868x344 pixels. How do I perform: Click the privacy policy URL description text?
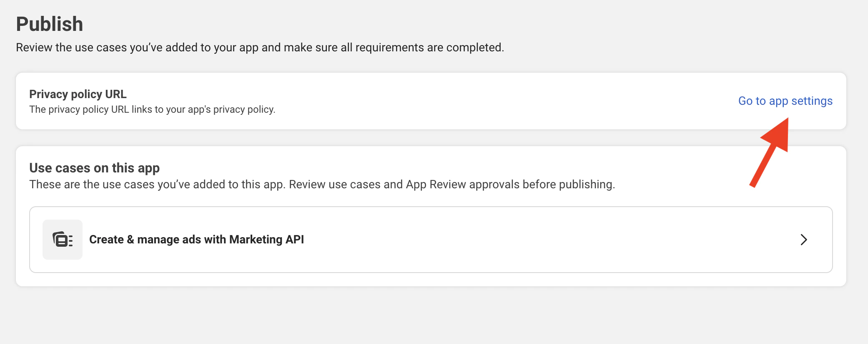(152, 109)
